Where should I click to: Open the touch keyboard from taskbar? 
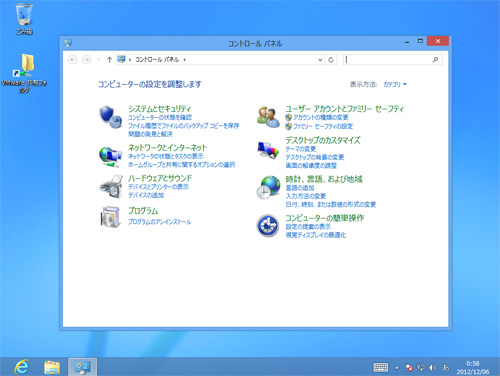pyautogui.click(x=381, y=367)
